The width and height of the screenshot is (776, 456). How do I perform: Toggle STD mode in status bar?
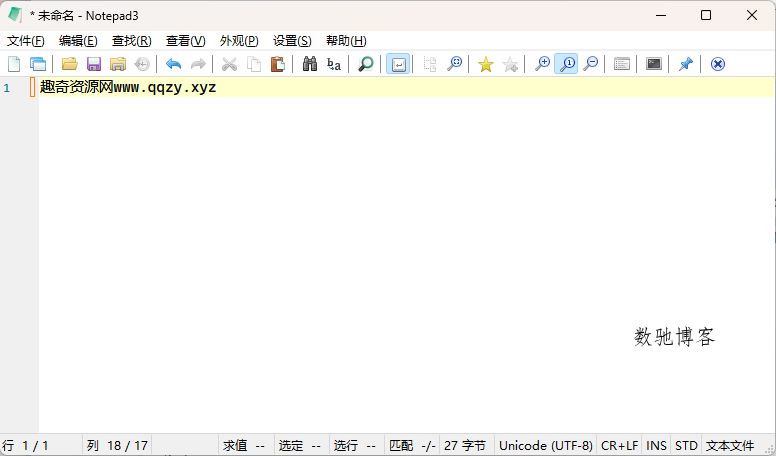pos(686,446)
